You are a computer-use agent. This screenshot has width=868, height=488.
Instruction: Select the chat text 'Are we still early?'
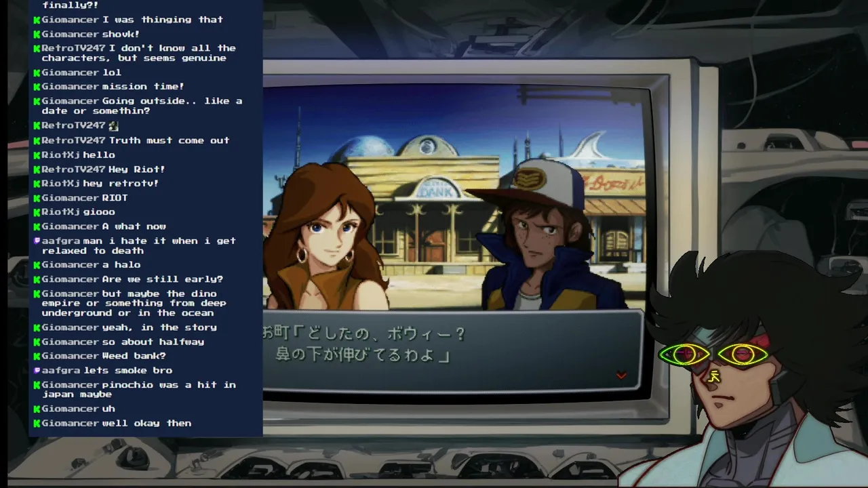tap(162, 280)
